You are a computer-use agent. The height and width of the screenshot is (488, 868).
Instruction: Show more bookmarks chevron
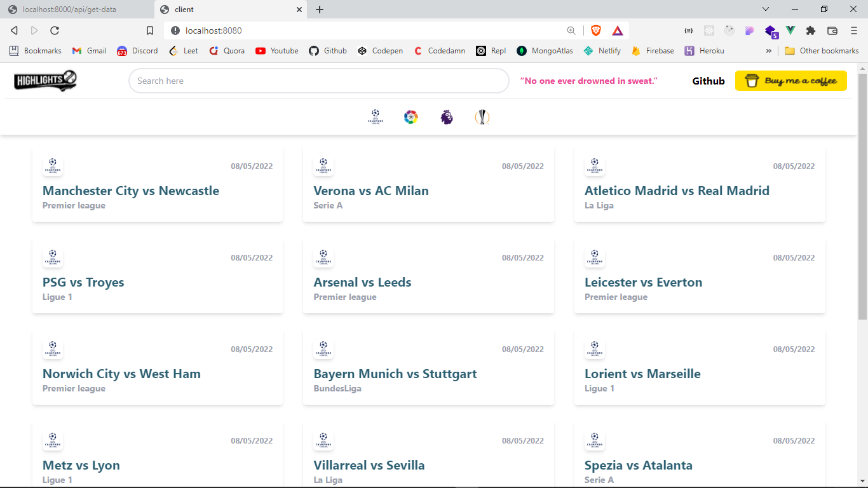[x=768, y=51]
